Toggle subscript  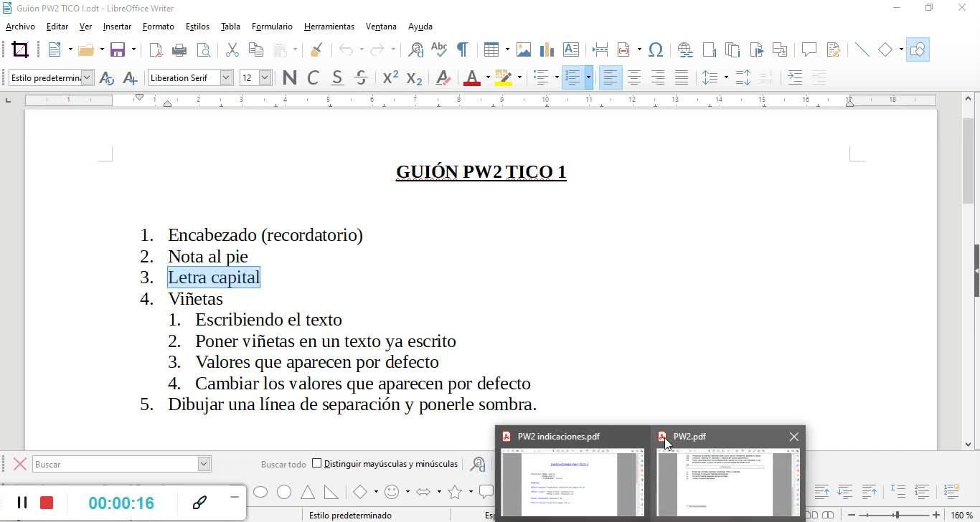pos(414,77)
